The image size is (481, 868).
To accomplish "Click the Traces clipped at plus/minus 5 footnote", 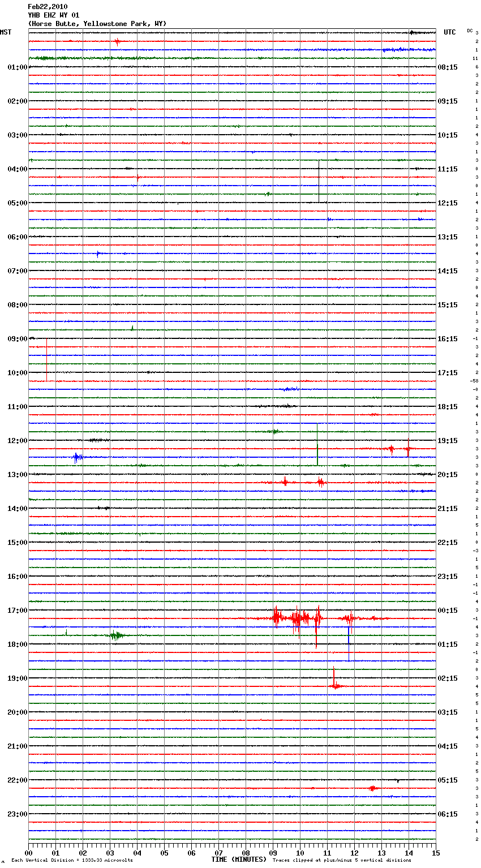I will pyautogui.click(x=342, y=861).
